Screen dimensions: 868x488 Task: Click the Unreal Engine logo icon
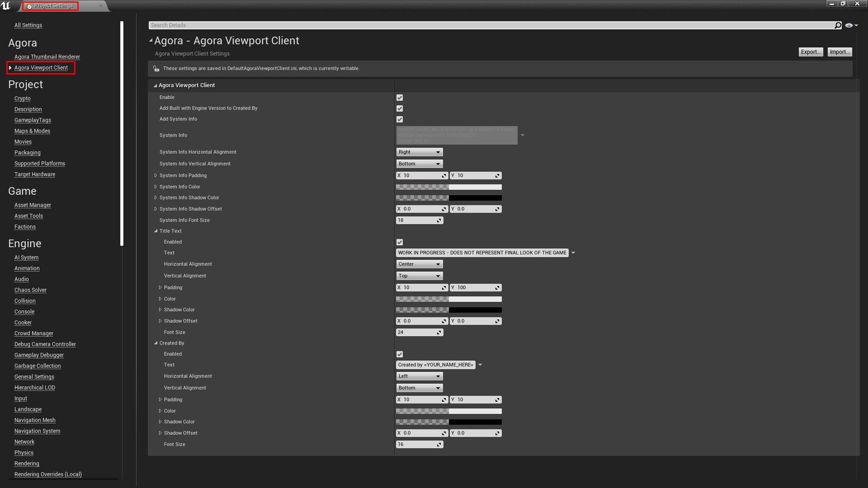point(6,6)
